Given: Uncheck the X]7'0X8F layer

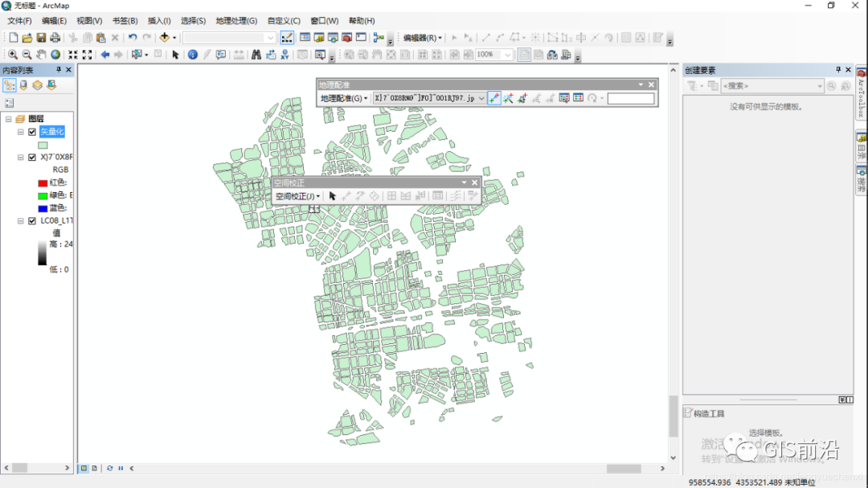Looking at the screenshot, I should [34, 157].
